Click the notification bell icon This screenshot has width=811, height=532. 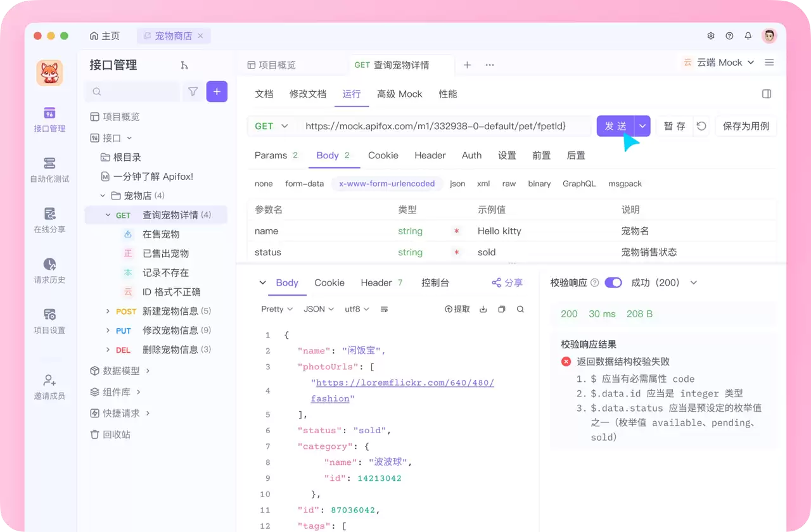(748, 35)
